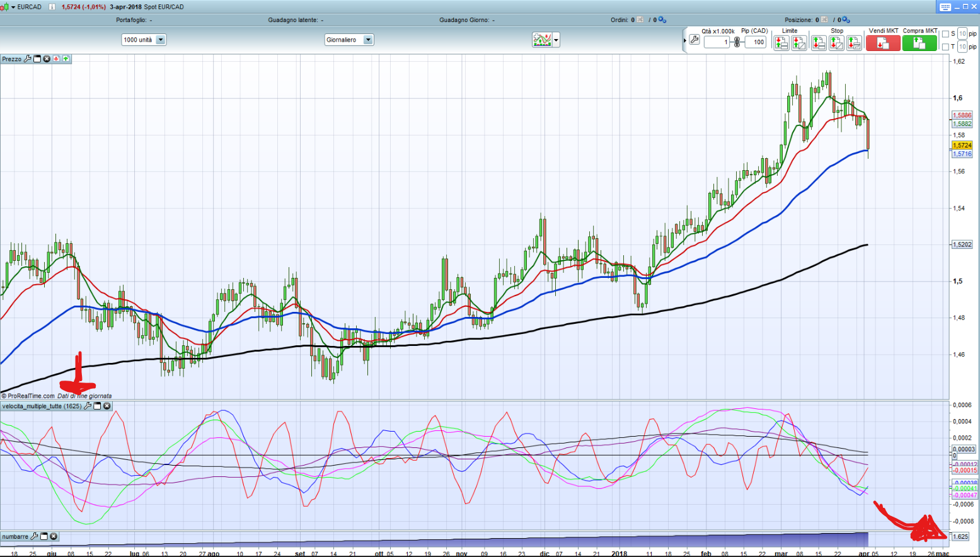Click the first Limite order button

point(781,43)
